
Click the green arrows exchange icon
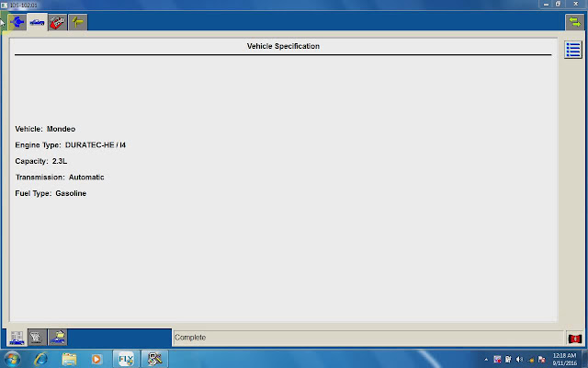tap(574, 22)
